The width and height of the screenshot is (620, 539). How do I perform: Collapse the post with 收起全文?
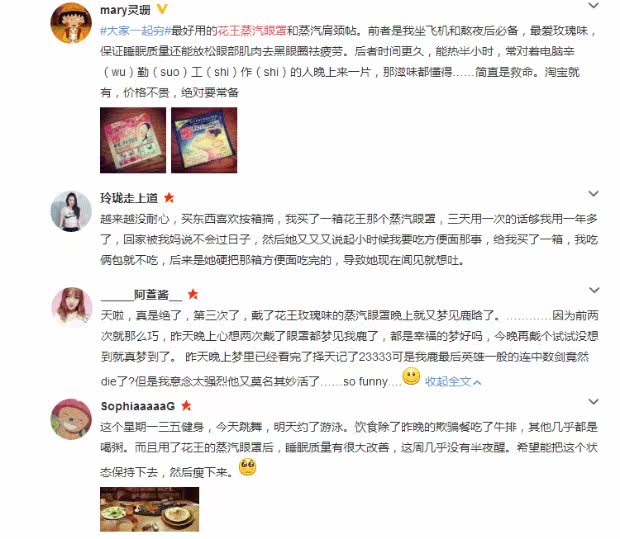click(x=453, y=382)
